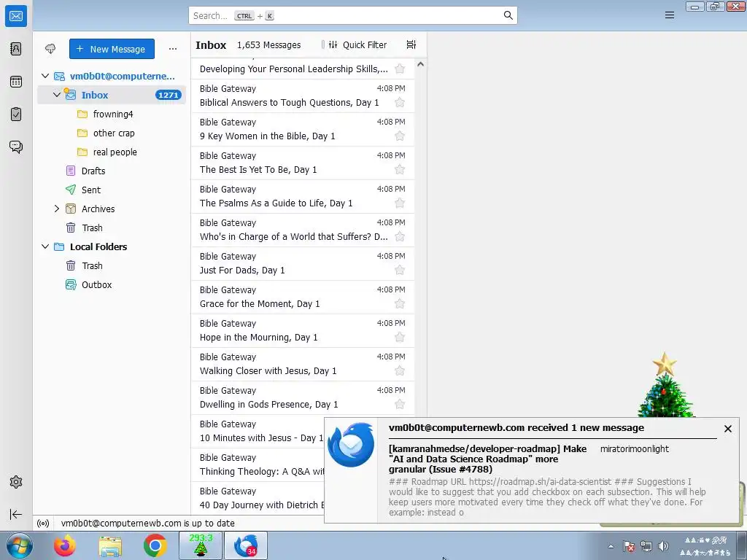The image size is (747, 560).
Task: Open the Windows Start menu
Action: 20,545
